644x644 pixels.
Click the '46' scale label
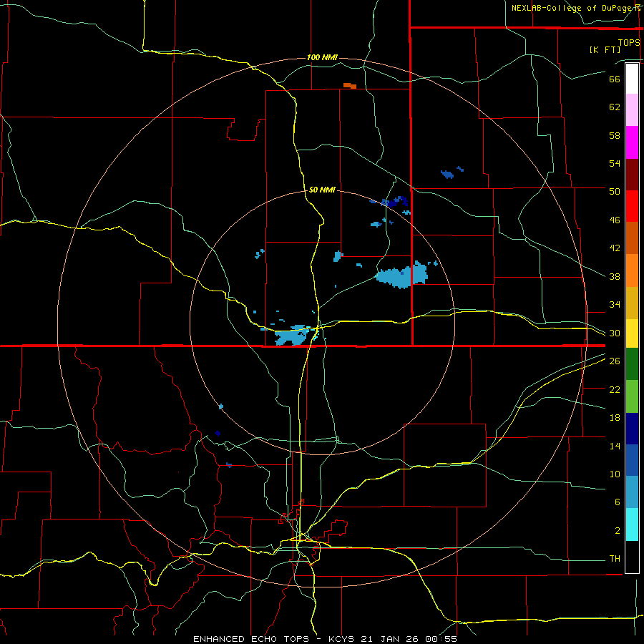tap(615, 220)
